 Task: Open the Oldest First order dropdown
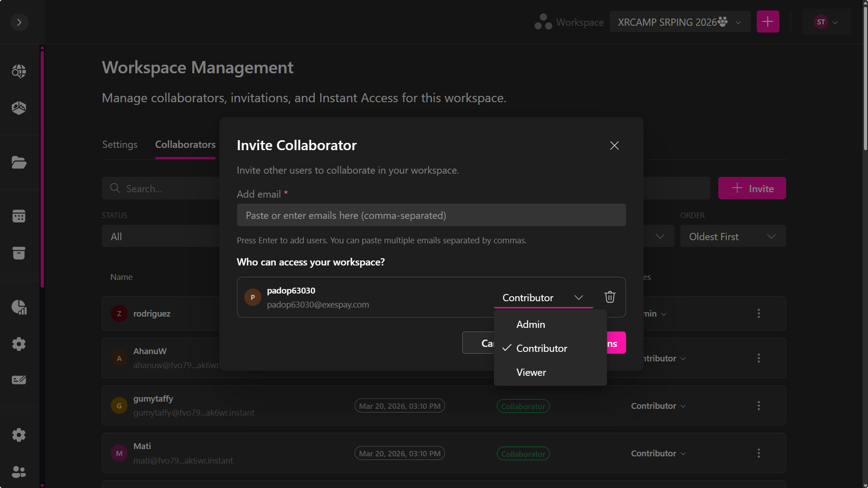point(732,237)
